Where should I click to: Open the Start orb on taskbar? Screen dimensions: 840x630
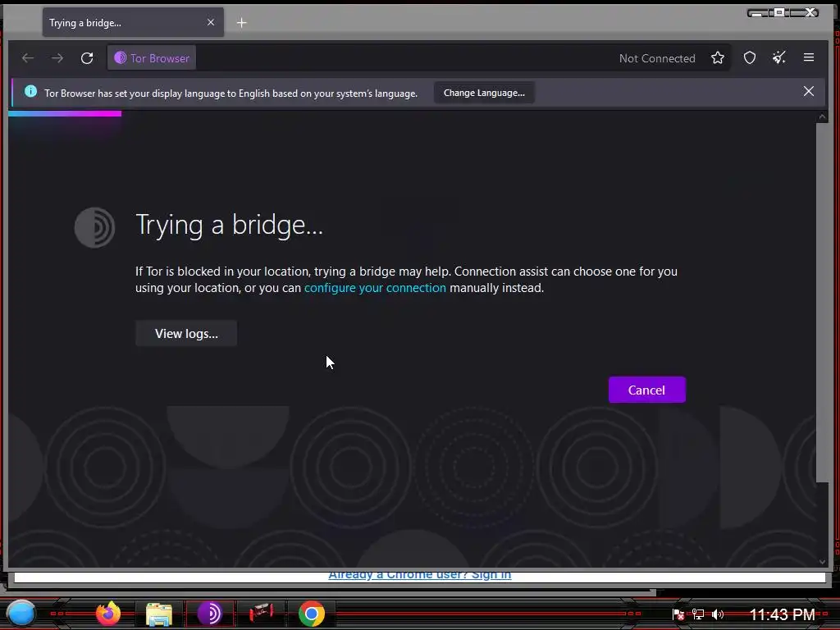pyautogui.click(x=21, y=614)
